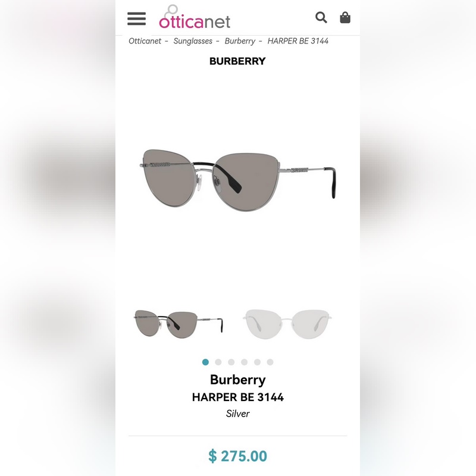Image resolution: width=476 pixels, height=476 pixels.
Task: Select the first side-view sunglasses thumbnail
Action: coord(178,324)
